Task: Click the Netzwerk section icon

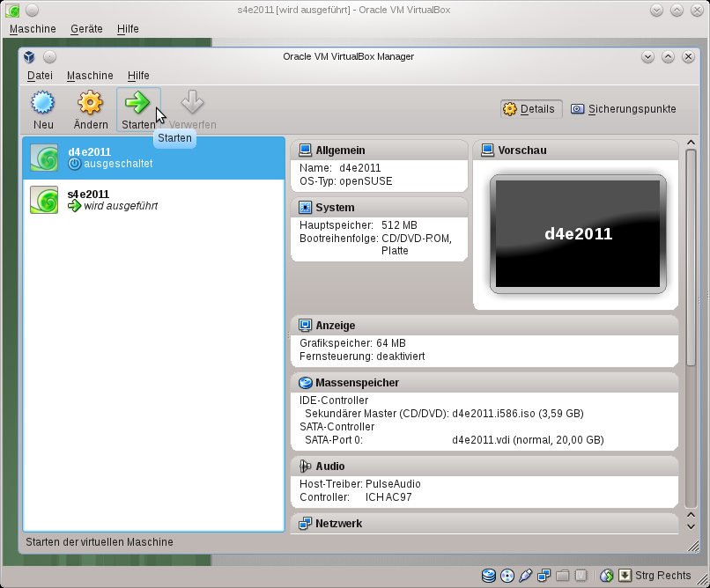Action: pos(305,524)
